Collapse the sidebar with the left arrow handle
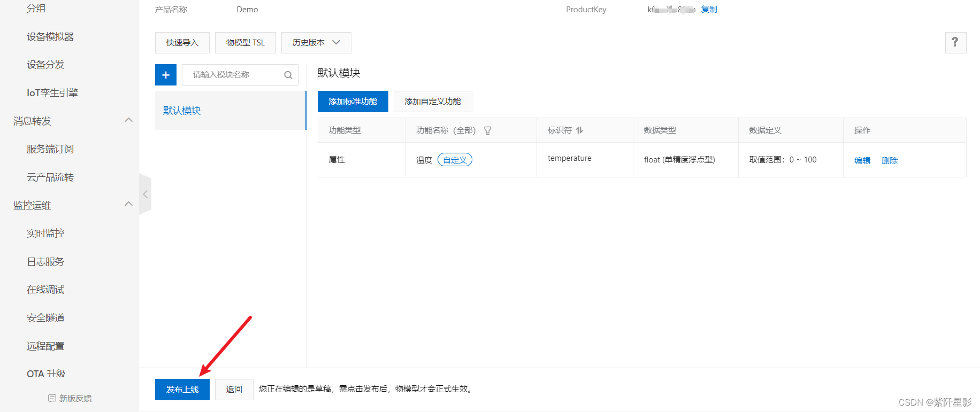The height and width of the screenshot is (412, 980). point(145,195)
